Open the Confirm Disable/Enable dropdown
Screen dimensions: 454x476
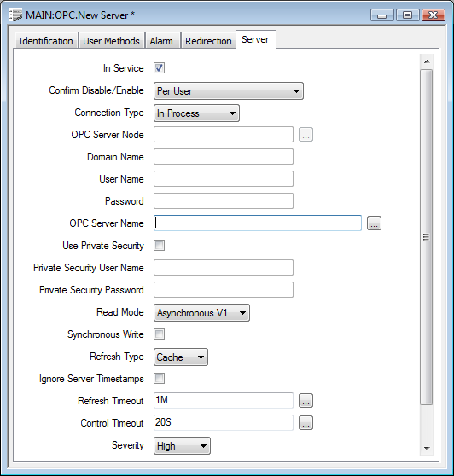pos(229,90)
